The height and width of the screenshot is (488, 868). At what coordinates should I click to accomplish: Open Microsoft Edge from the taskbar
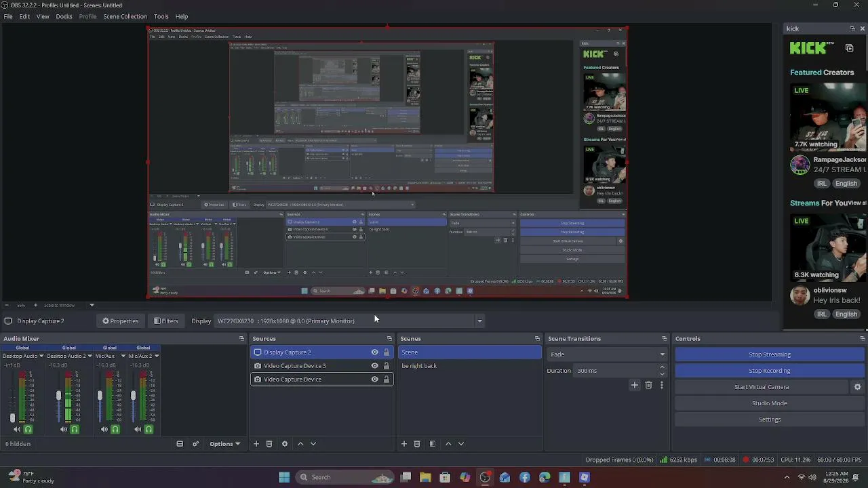point(545,477)
